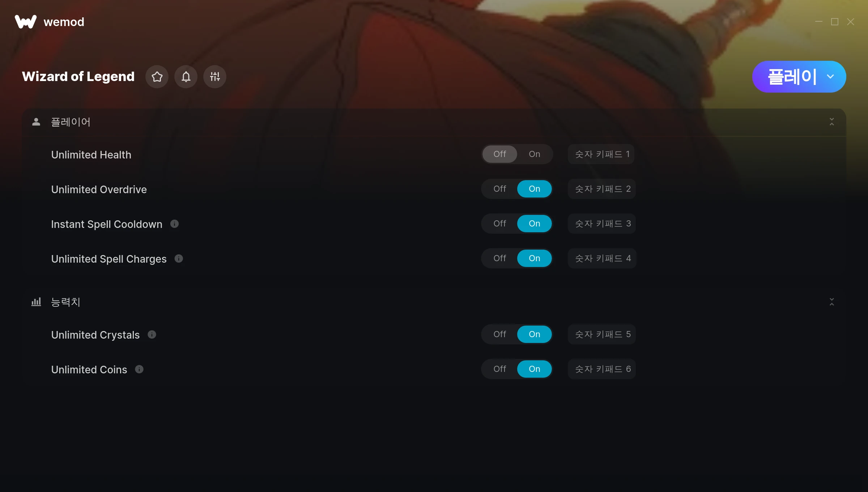The width and height of the screenshot is (868, 492).
Task: Turn On Unlimited Health
Action: (x=534, y=154)
